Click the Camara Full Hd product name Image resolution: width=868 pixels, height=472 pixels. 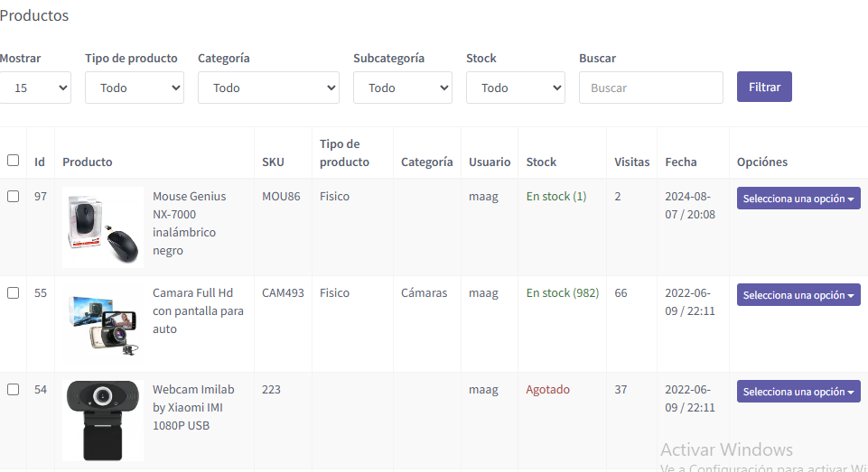[198, 310]
